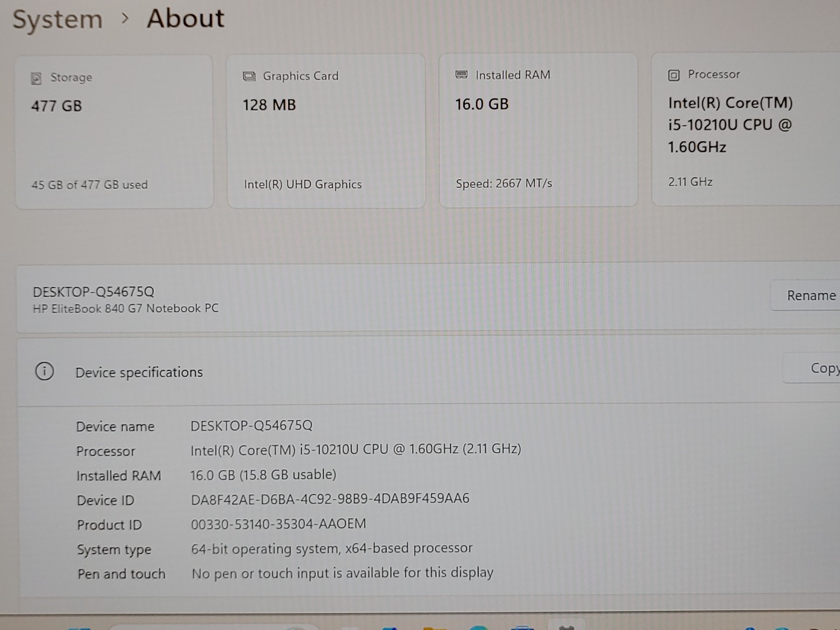Click the Installed RAM icon
The image size is (840, 630).
(x=461, y=75)
